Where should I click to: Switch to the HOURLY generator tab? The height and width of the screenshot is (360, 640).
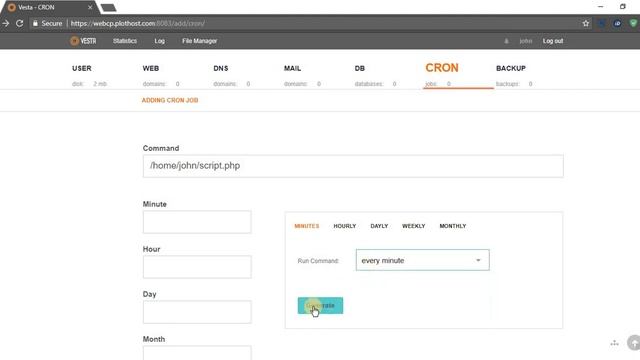344,226
